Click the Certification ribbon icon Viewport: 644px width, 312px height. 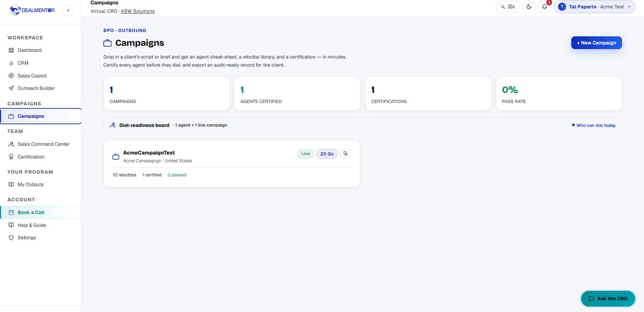tap(11, 157)
